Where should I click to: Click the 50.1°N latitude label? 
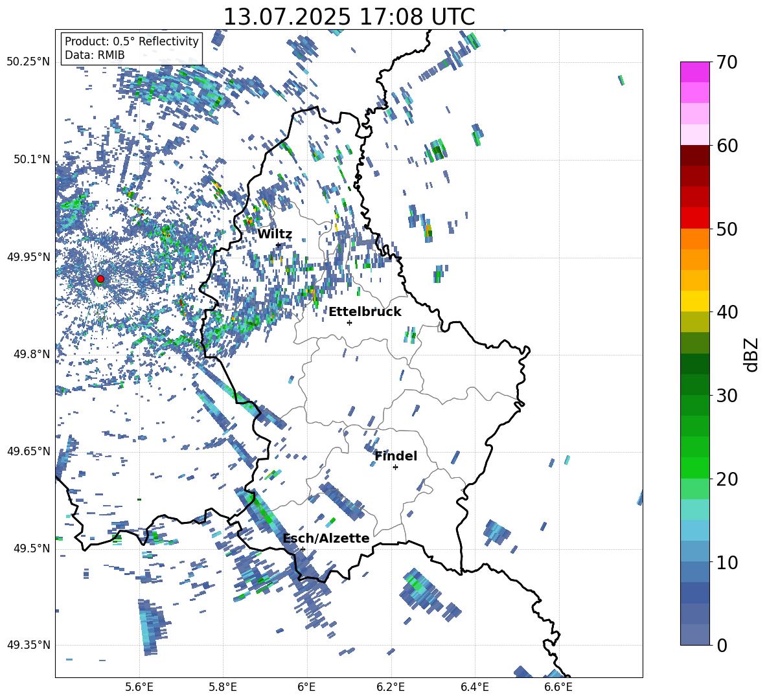pyautogui.click(x=32, y=159)
